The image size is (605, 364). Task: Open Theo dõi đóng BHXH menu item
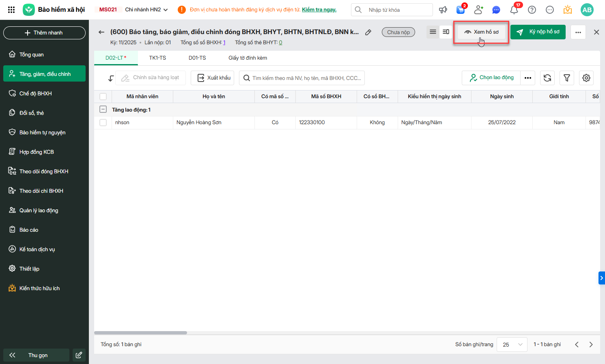(44, 171)
